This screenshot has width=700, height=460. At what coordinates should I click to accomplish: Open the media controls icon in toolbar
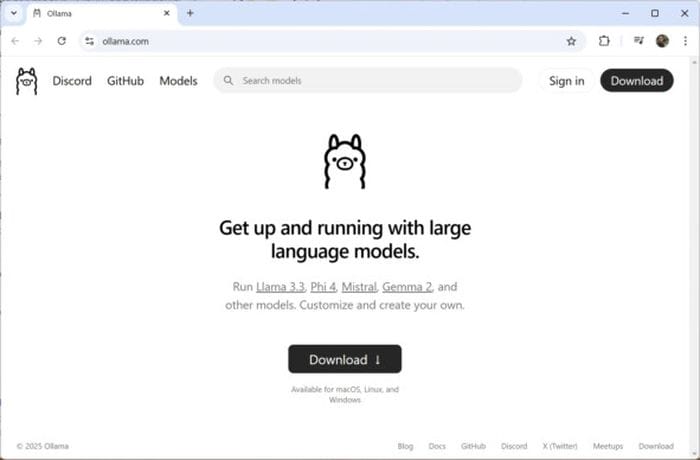click(x=639, y=41)
